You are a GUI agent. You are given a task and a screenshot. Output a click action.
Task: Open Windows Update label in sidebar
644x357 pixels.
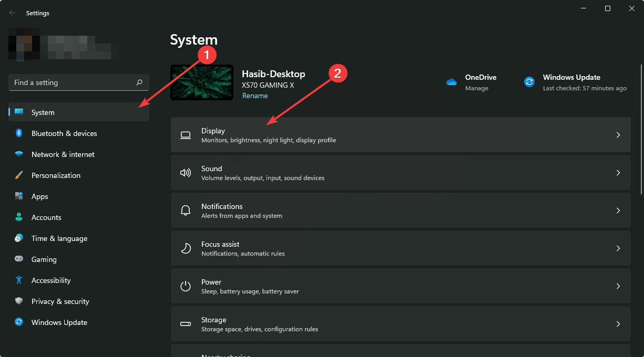pos(59,322)
